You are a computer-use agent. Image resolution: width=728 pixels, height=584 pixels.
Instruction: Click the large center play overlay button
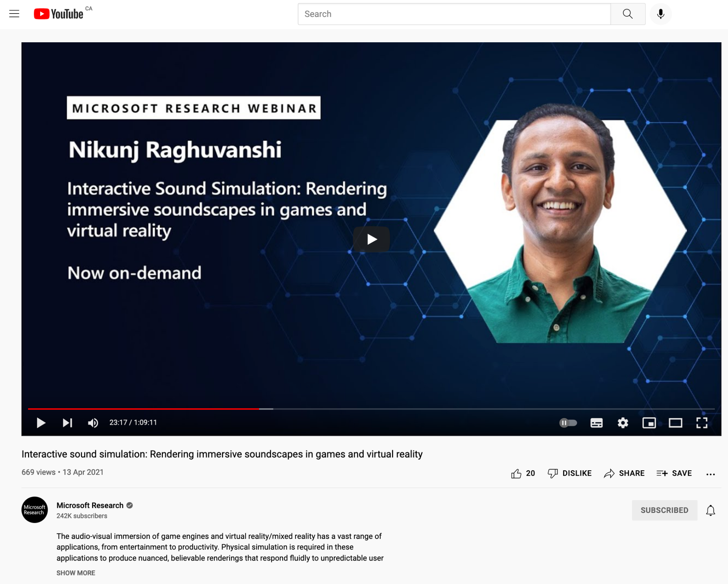pos(371,239)
